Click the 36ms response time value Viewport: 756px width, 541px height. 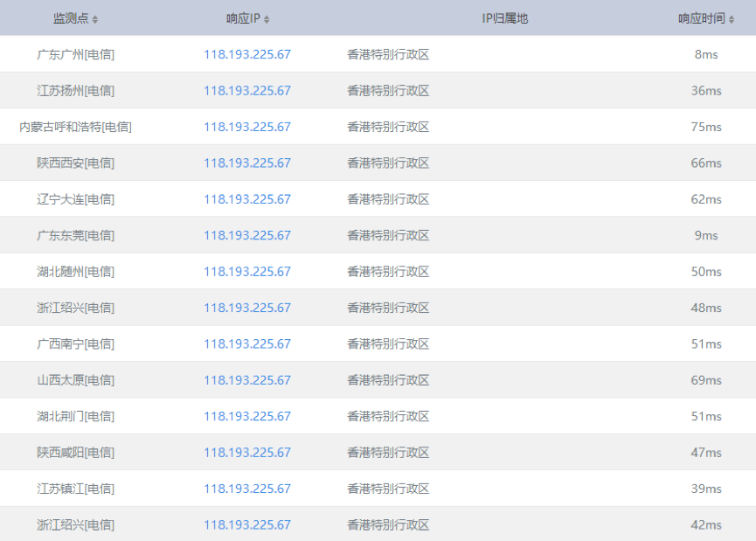pyautogui.click(x=706, y=91)
